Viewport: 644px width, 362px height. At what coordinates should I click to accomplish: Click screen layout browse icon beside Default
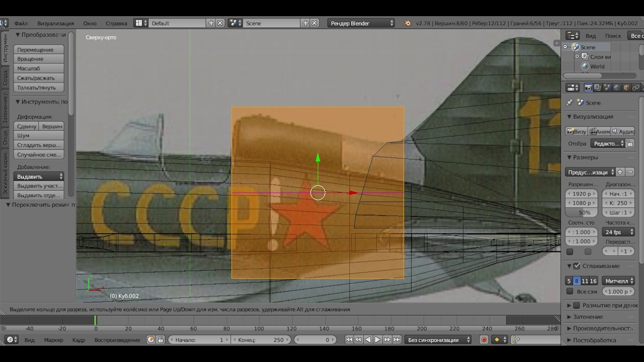pos(141,23)
